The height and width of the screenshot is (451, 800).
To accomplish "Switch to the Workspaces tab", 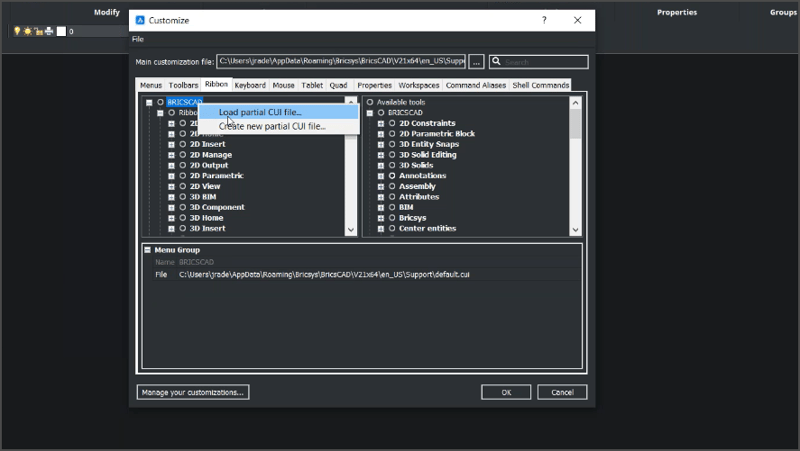I will tap(418, 85).
